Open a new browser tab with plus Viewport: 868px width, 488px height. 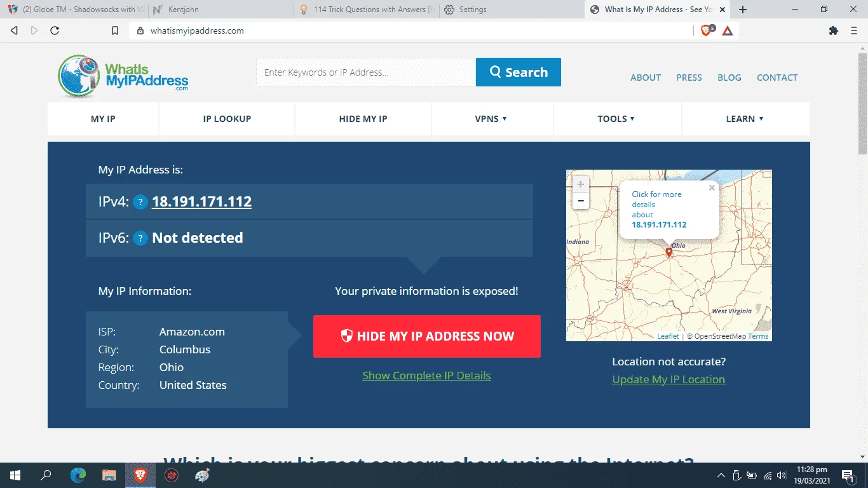(743, 10)
